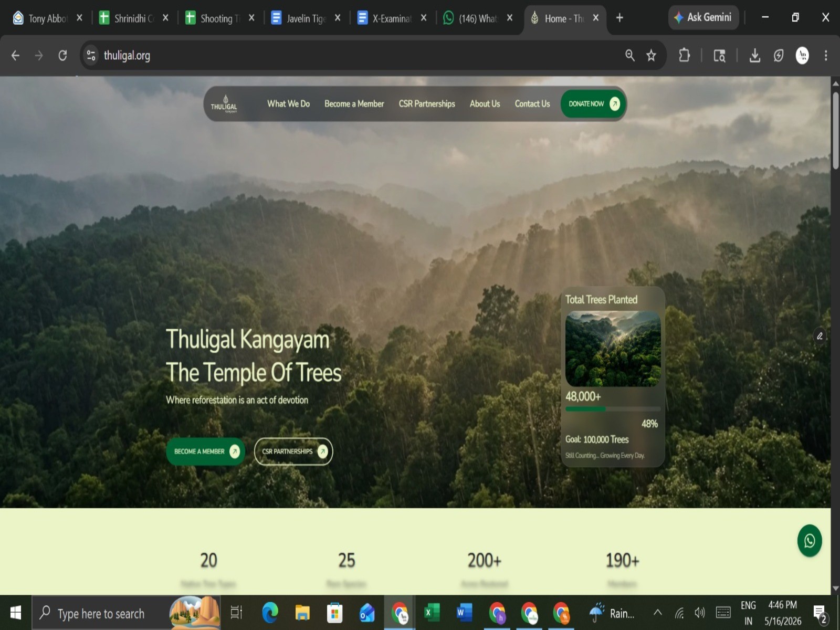Click the forest thumbnail in Total Trees Planted
840x630 pixels.
click(613, 349)
